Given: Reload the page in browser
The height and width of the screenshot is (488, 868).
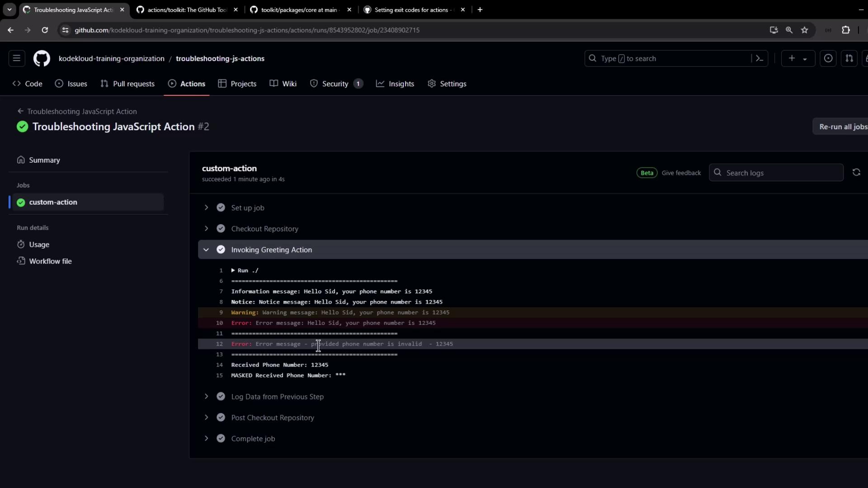Looking at the screenshot, I should click(x=45, y=30).
